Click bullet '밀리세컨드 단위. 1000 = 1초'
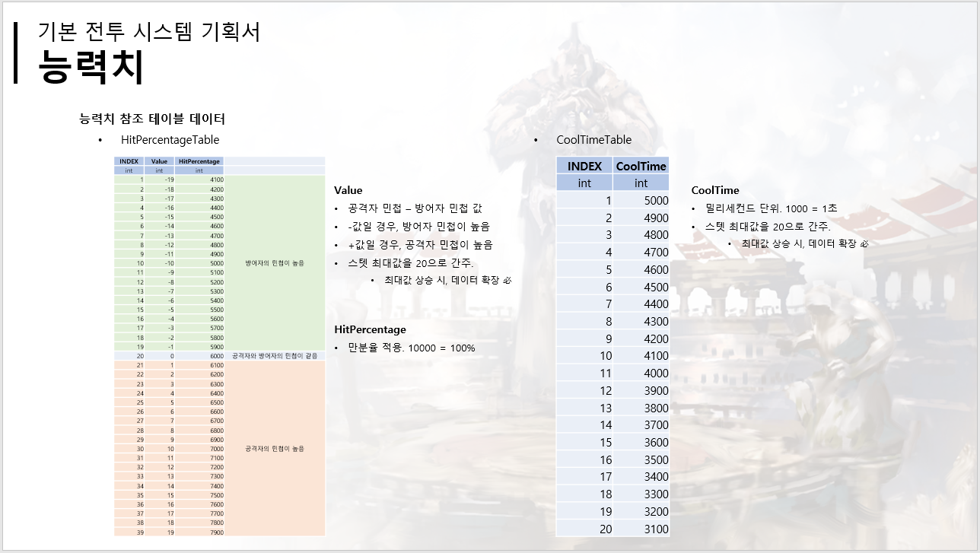 [771, 208]
